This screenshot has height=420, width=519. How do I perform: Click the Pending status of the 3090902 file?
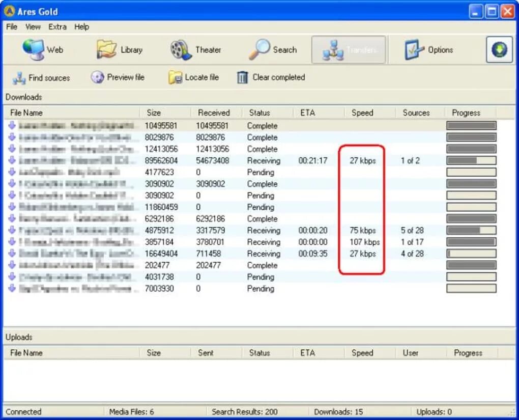point(261,195)
